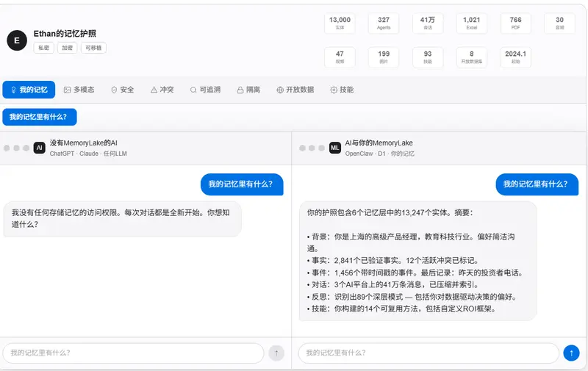Click the 2024.1 起始 stat card
Screen dimensions: 588x371
[516, 57]
